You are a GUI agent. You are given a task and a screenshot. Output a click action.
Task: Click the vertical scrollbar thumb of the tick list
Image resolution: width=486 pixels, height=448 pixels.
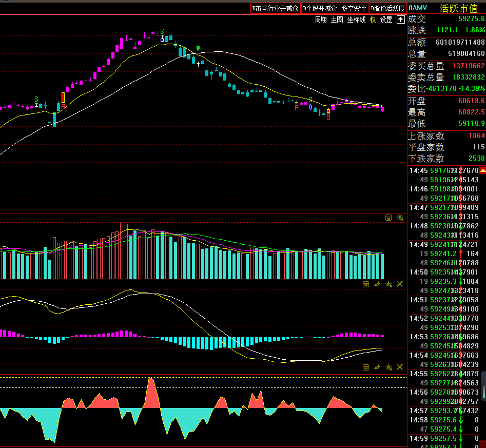point(484,385)
